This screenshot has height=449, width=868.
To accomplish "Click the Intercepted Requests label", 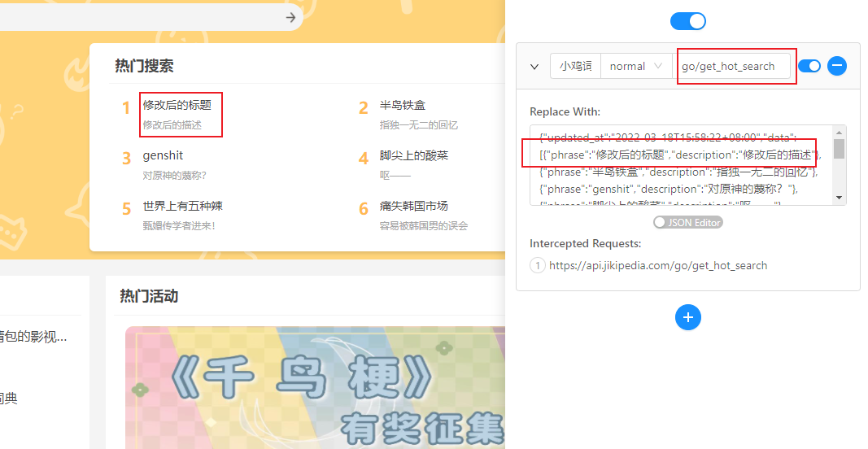I will [585, 243].
